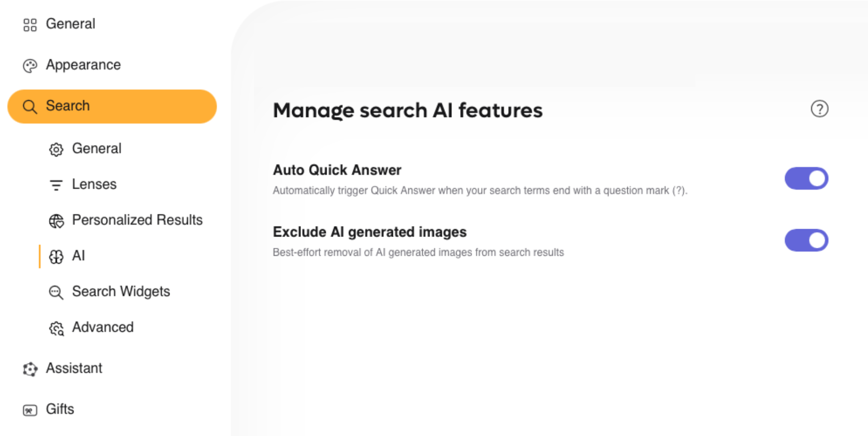Open the Advanced search settings

(x=103, y=327)
